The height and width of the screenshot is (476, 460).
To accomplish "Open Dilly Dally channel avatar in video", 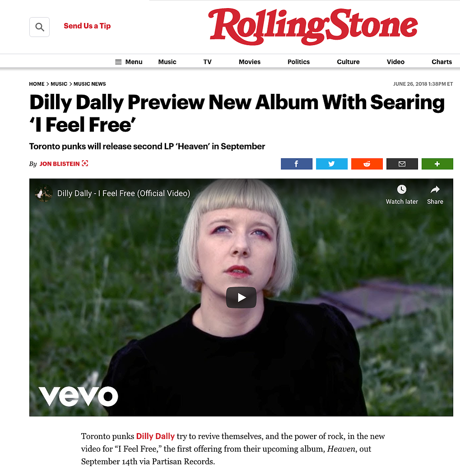I will [44, 194].
